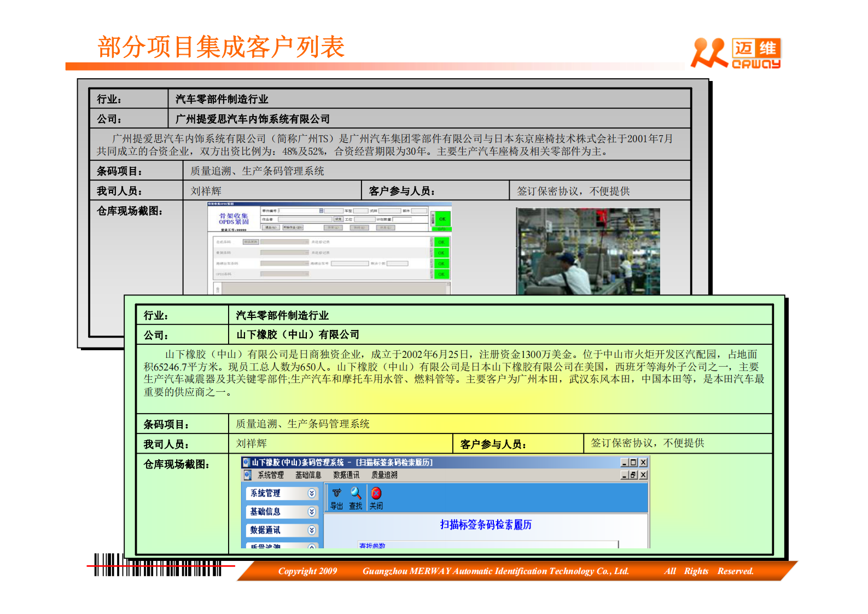
Task: Click the 退出 button in the OPDS window
Action: 271,228
